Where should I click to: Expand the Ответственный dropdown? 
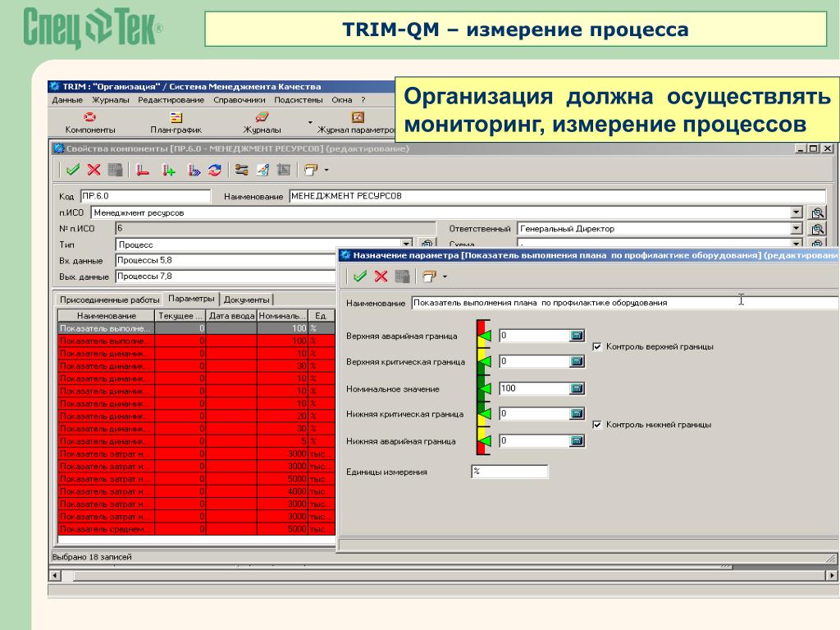(797, 229)
